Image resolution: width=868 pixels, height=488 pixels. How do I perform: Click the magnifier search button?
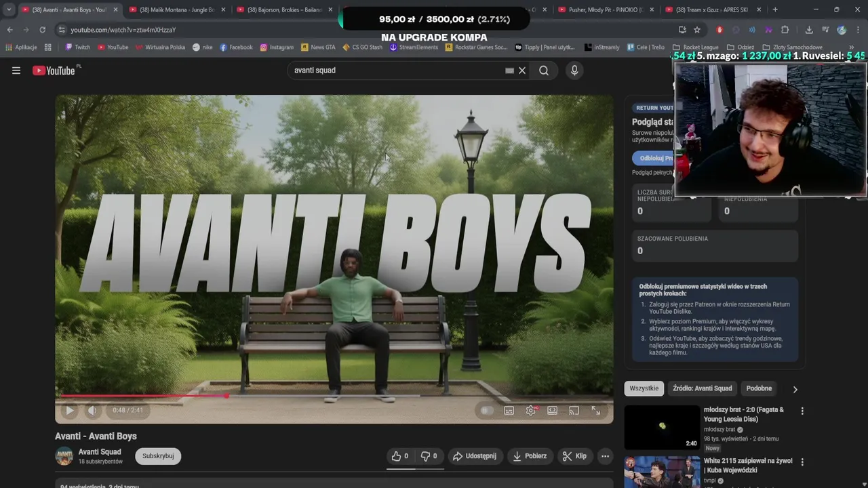pyautogui.click(x=544, y=70)
